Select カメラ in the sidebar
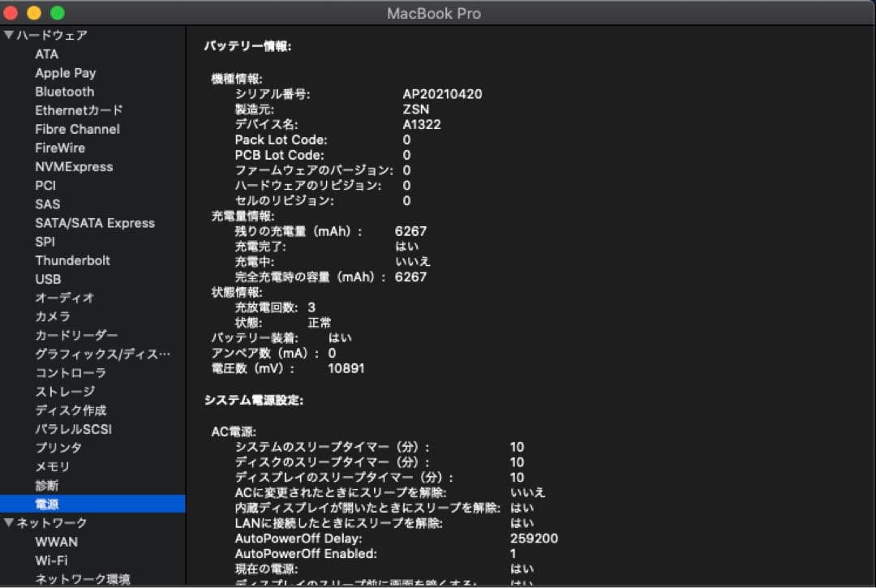The width and height of the screenshot is (876, 588). tap(53, 316)
